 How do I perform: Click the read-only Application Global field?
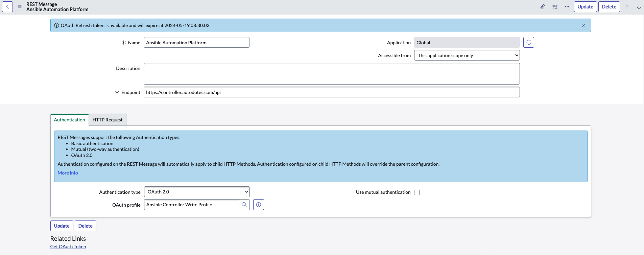click(467, 42)
